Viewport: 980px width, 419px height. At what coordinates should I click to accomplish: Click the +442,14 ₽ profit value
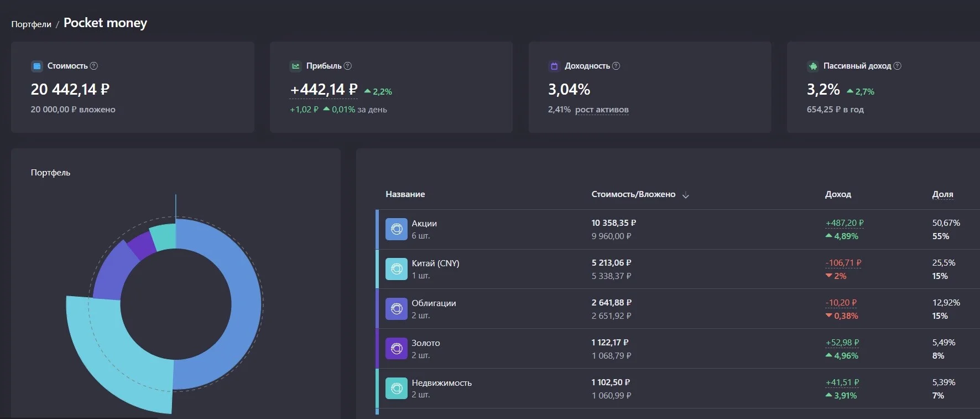coord(324,89)
